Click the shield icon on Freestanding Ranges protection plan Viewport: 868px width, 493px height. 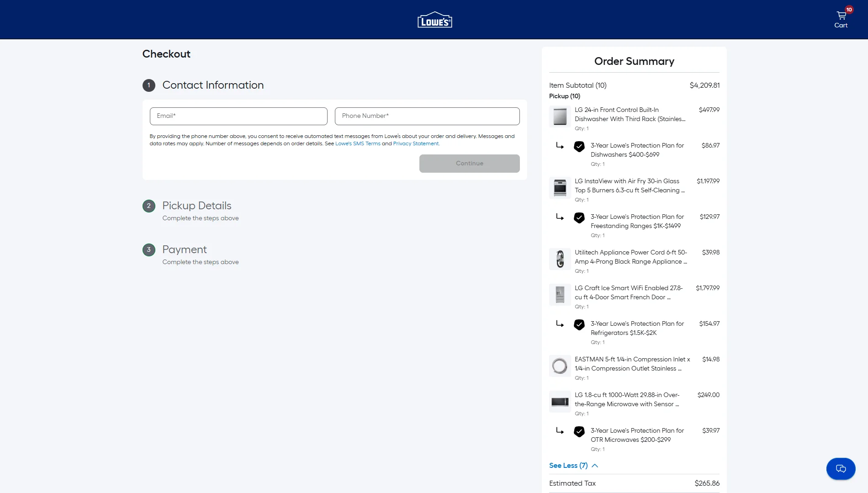click(x=579, y=218)
